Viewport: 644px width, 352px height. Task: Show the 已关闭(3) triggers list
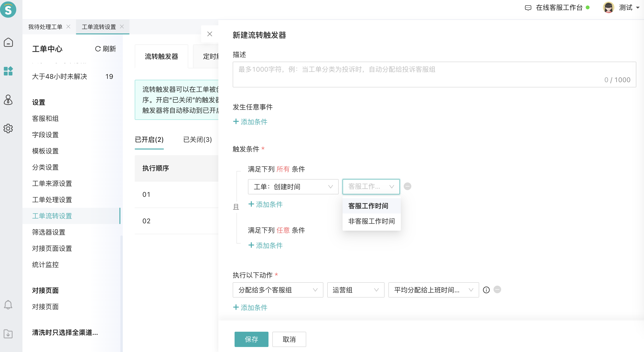coord(198,139)
